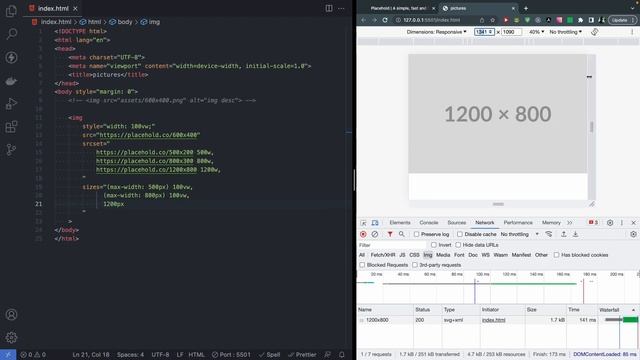Show All request types
This screenshot has height=360, width=640.
362,255
